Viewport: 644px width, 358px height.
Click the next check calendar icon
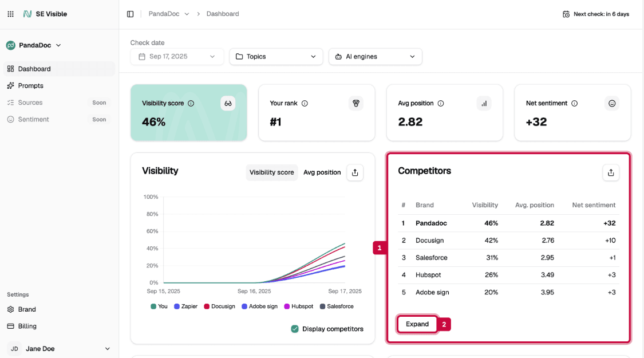pyautogui.click(x=566, y=14)
